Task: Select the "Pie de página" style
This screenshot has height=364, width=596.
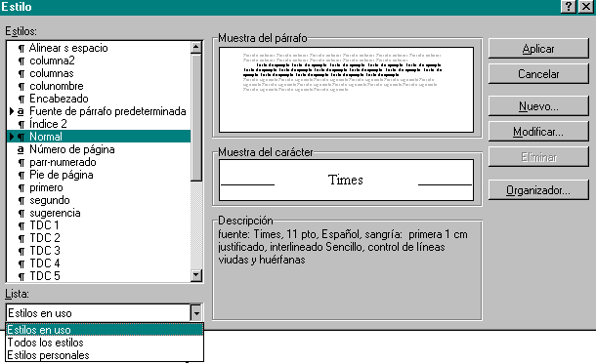Action: coord(99,175)
